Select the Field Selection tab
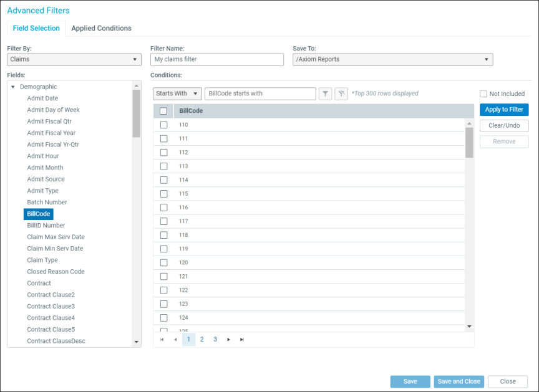539x392 pixels. [36, 28]
